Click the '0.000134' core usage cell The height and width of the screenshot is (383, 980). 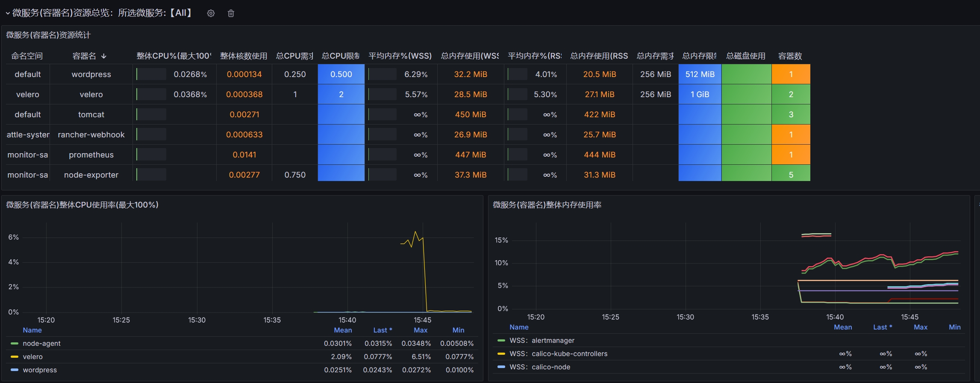[244, 74]
